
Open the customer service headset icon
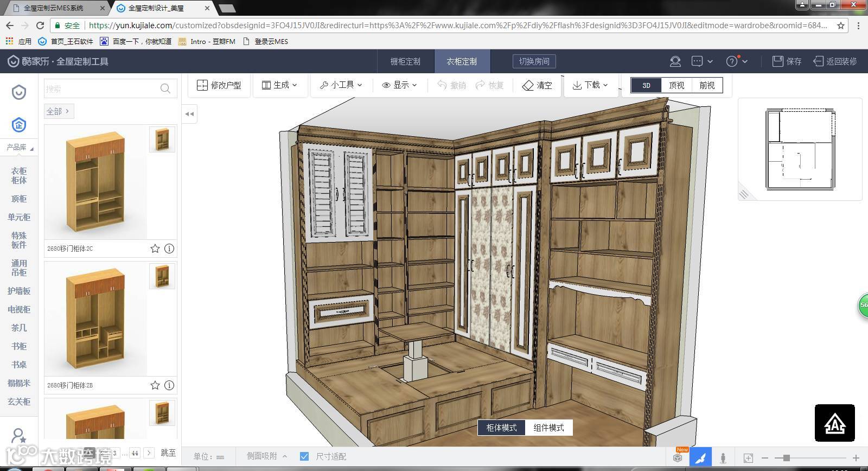675,61
